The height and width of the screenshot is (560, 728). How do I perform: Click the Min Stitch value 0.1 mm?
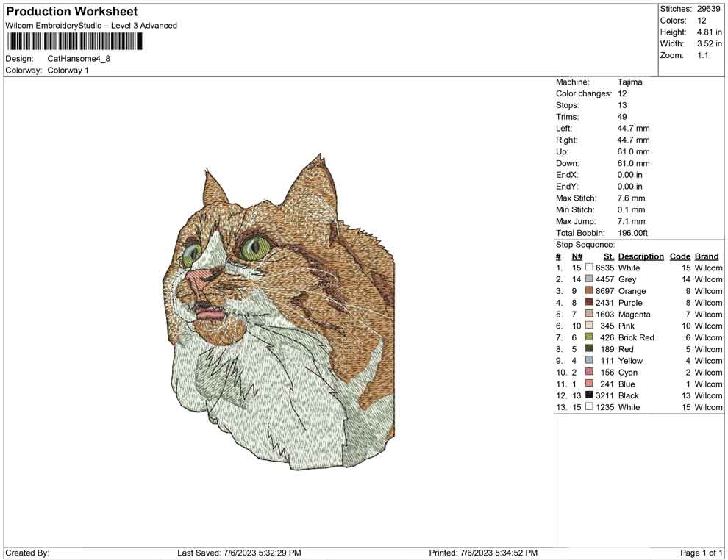(631, 209)
